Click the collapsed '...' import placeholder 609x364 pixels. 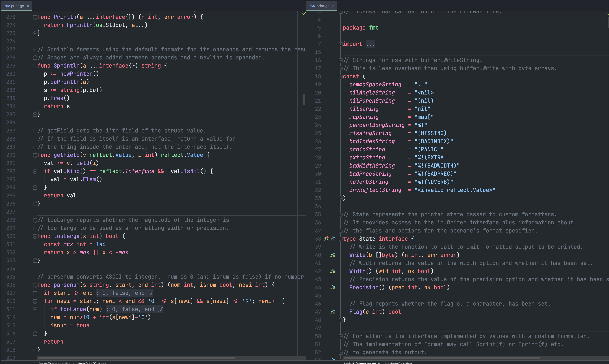coord(370,44)
